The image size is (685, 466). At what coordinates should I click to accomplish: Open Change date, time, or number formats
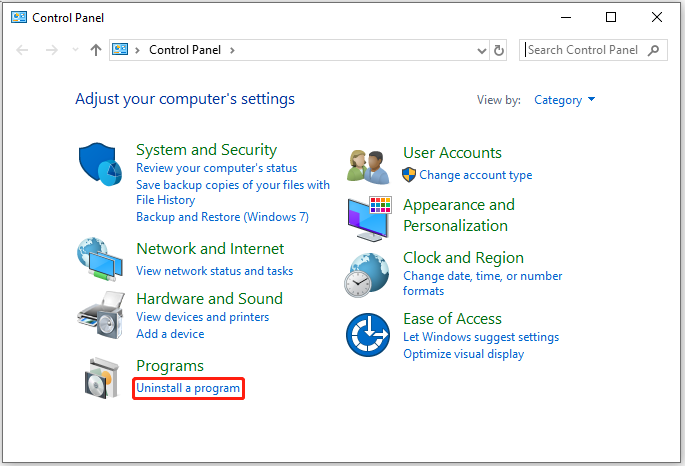482,283
